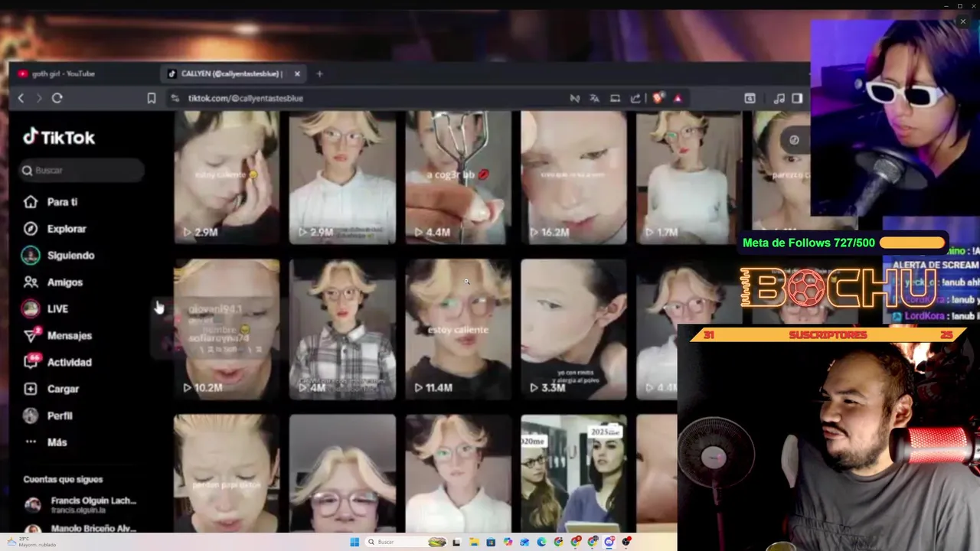The image size is (980, 551).
Task: Click the Cuentas que sigues heading
Action: 63,479
